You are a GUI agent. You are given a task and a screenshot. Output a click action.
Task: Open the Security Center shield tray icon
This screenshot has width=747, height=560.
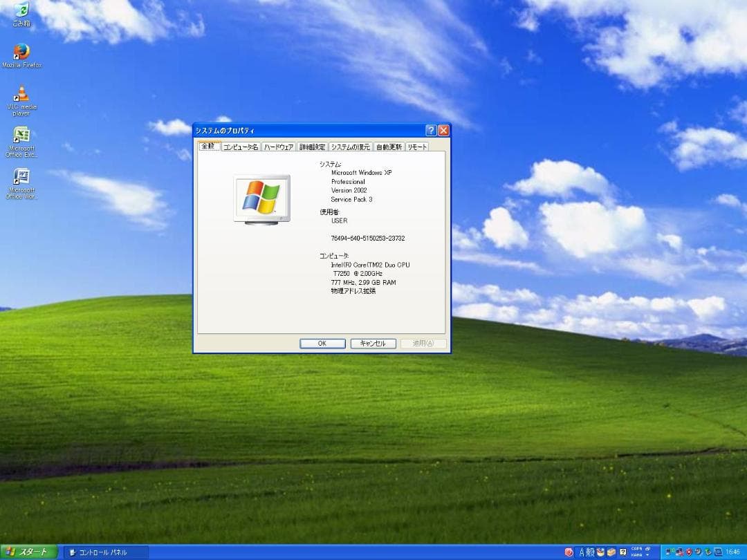pyautogui.click(x=688, y=552)
